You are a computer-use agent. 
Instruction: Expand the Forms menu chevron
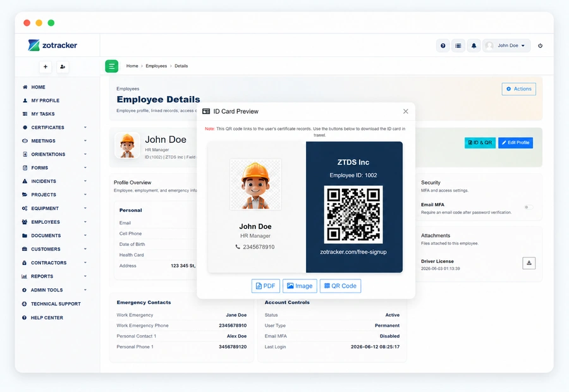pyautogui.click(x=85, y=168)
